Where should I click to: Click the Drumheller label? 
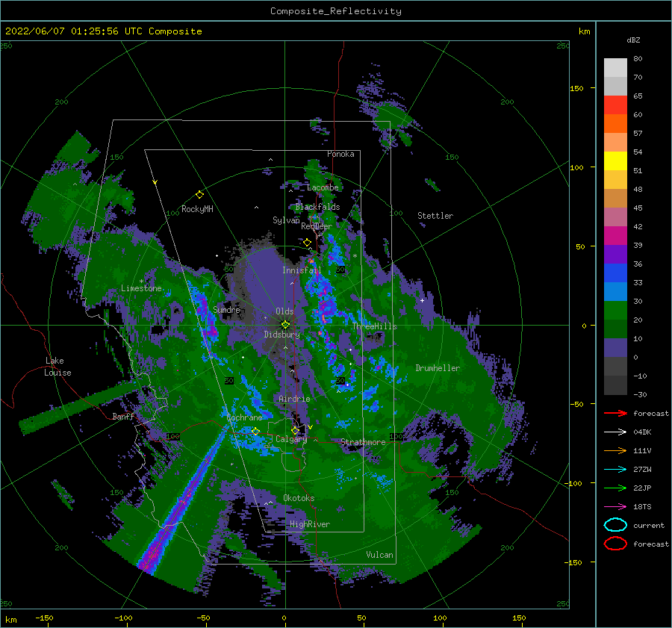point(438,368)
